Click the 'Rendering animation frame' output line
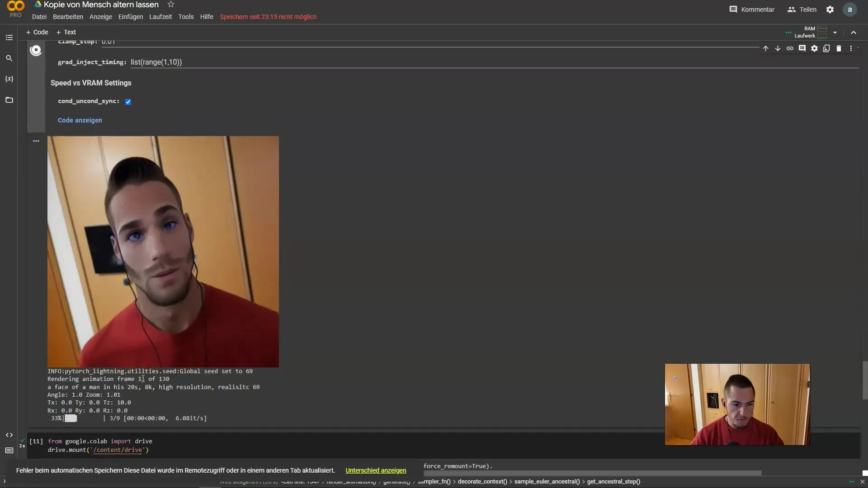Viewport: 868px width, 488px height. (x=108, y=379)
